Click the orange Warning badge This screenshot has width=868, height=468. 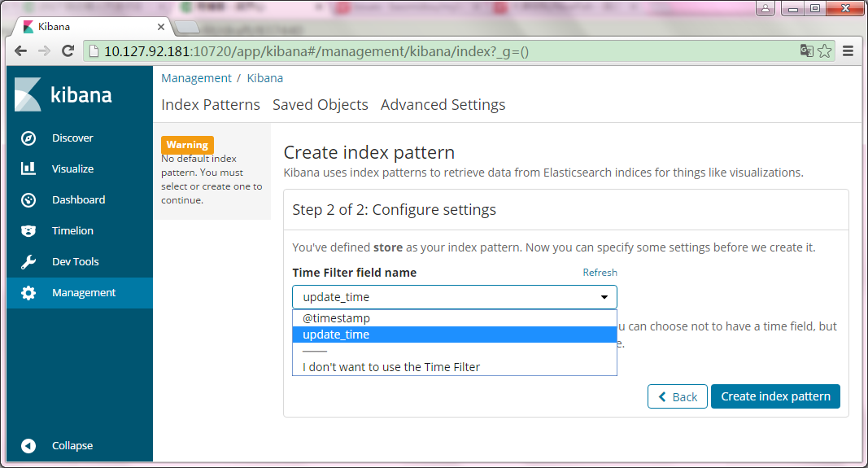(187, 145)
